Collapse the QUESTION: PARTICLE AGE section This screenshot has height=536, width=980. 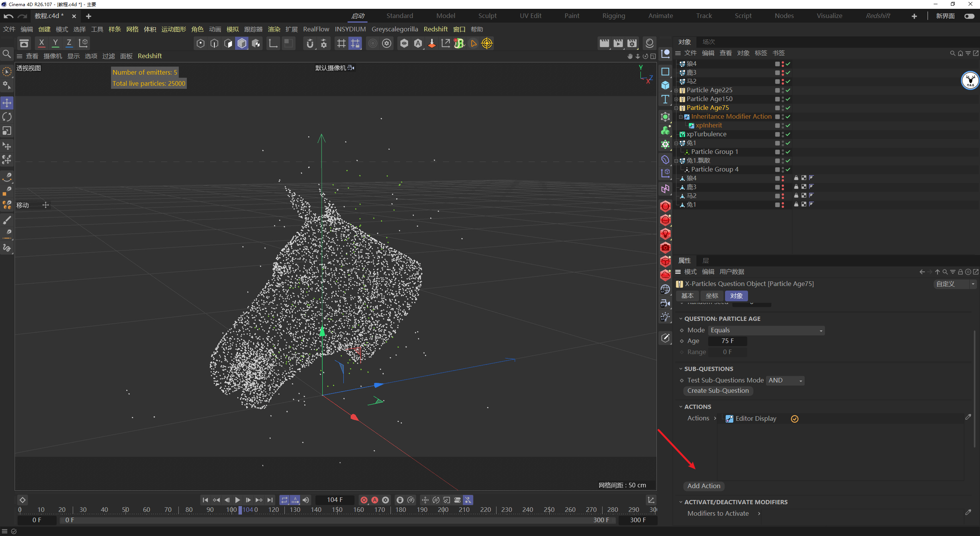point(681,319)
